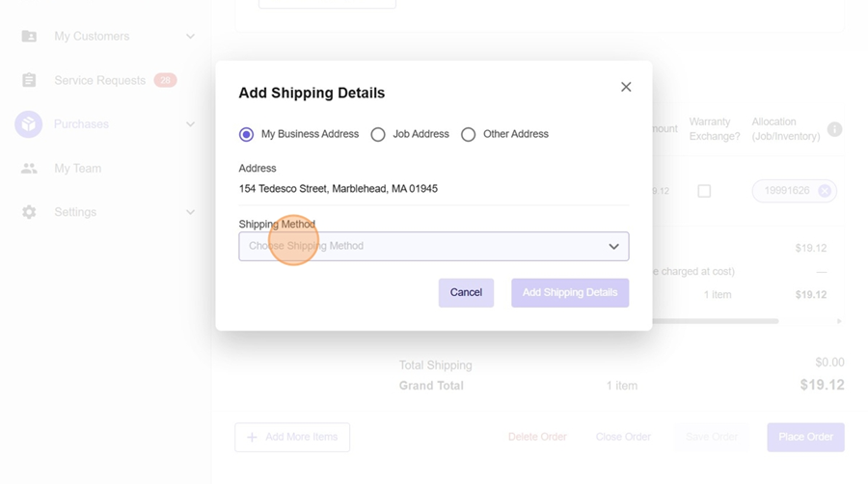
Task: Expand the My Customers menu chevron
Action: (190, 37)
